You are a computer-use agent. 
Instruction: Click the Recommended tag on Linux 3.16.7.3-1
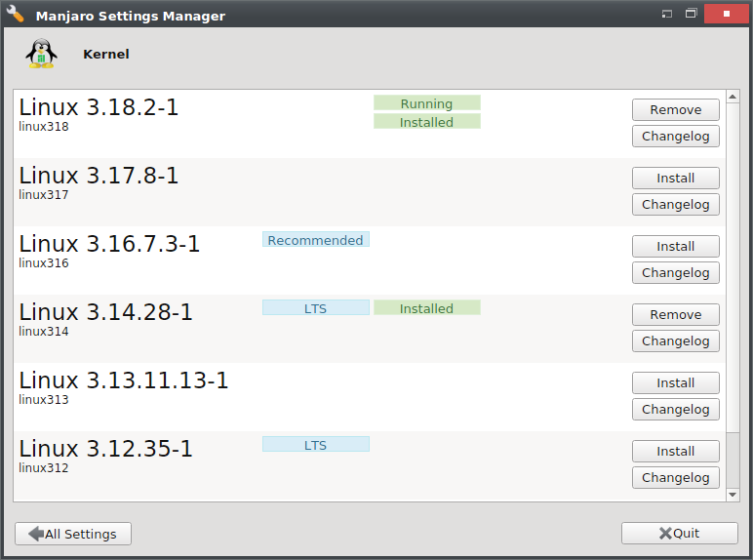click(315, 240)
